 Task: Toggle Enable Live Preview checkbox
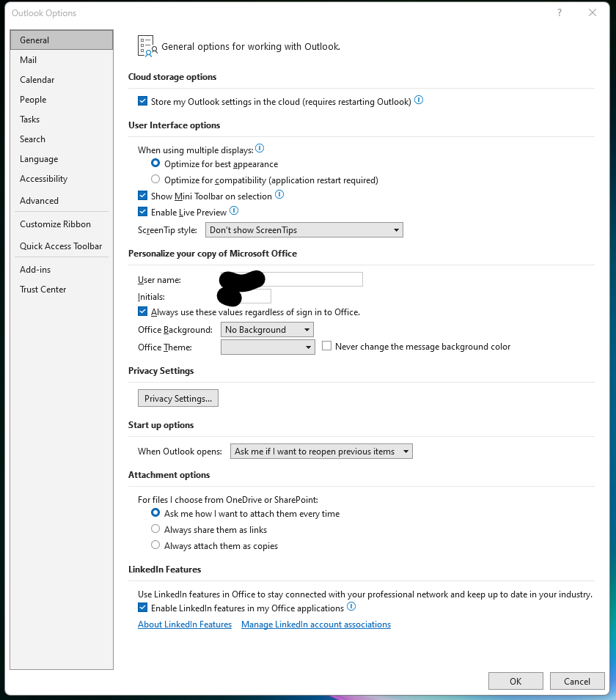[142, 212]
